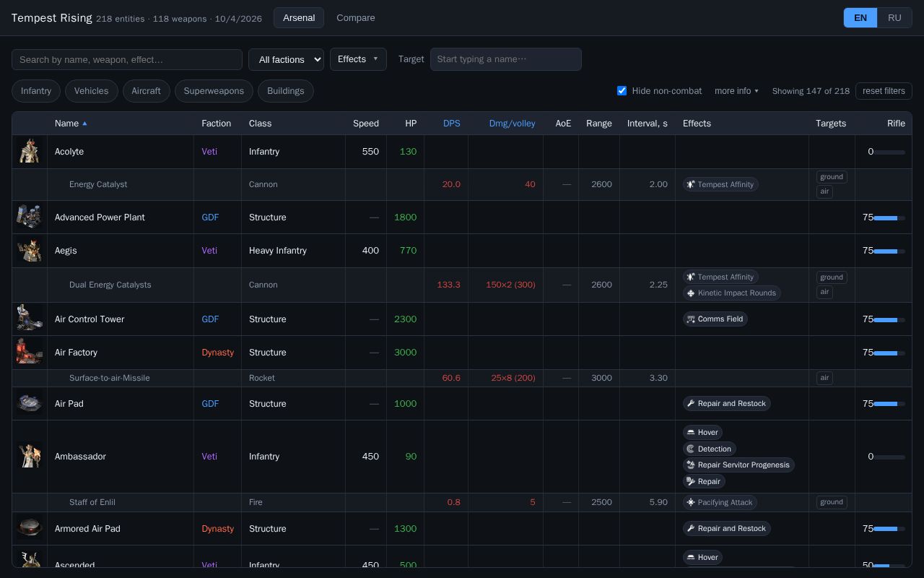Viewport: 924px width, 578px height.
Task: Toggle the Superweapons filter chip
Action: tap(214, 91)
